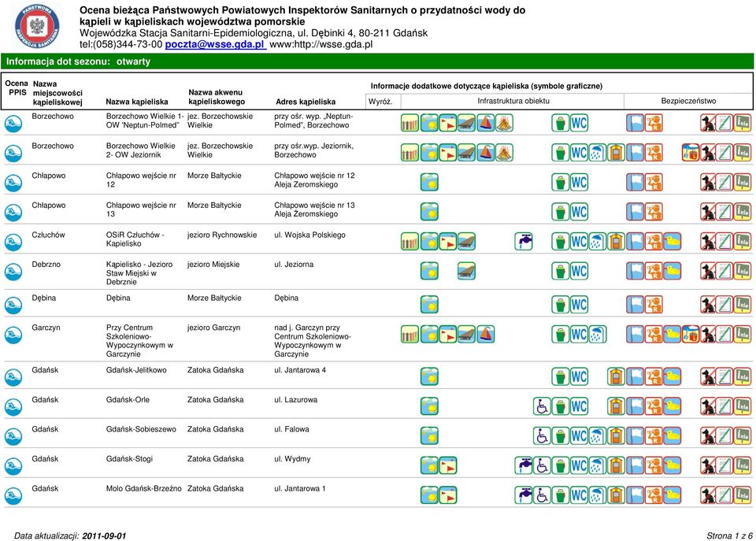This screenshot has width=756, height=541.
Task: Click the "Strona 1 z 6" page indicator
Action: pos(729,535)
